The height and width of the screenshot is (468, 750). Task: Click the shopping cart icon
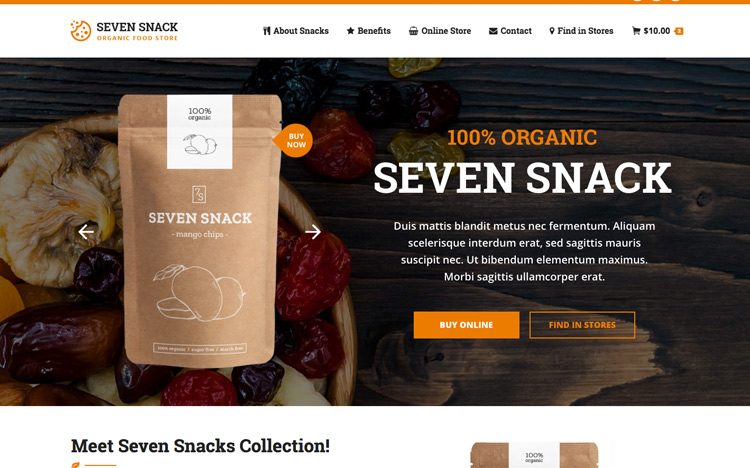click(x=636, y=31)
